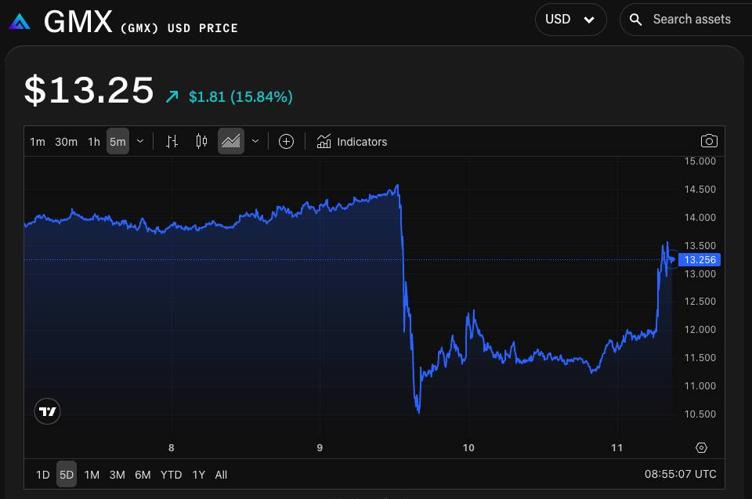Viewport: 752px width, 499px height.
Task: Switch interval to 30m
Action: (x=66, y=142)
